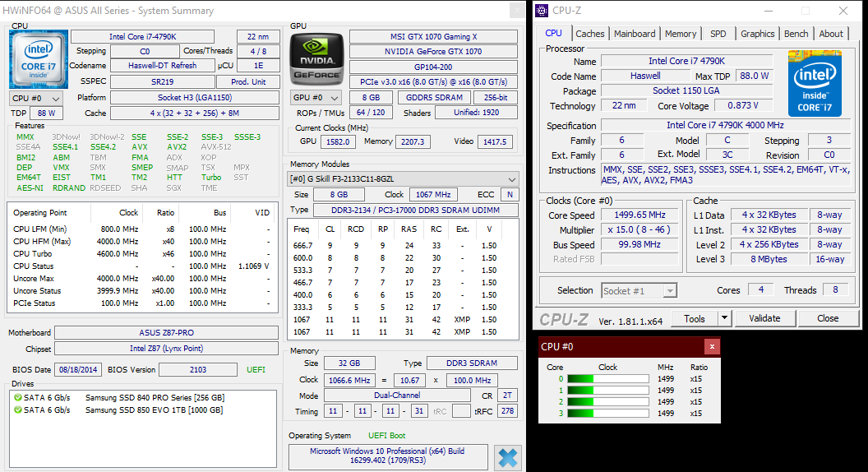Open the Socket #1 selection dropdown in CPU-Z
Viewport: 868px width, 472px height.
click(639, 291)
